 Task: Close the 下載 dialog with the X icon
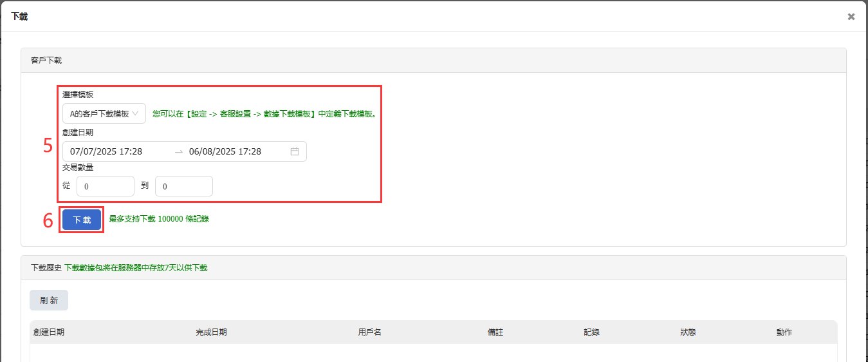pos(851,17)
